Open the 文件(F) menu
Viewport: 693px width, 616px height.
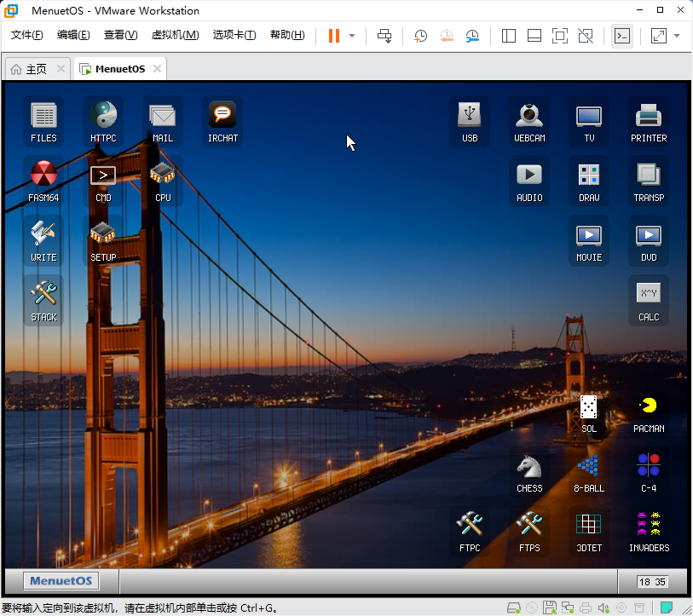(27, 35)
